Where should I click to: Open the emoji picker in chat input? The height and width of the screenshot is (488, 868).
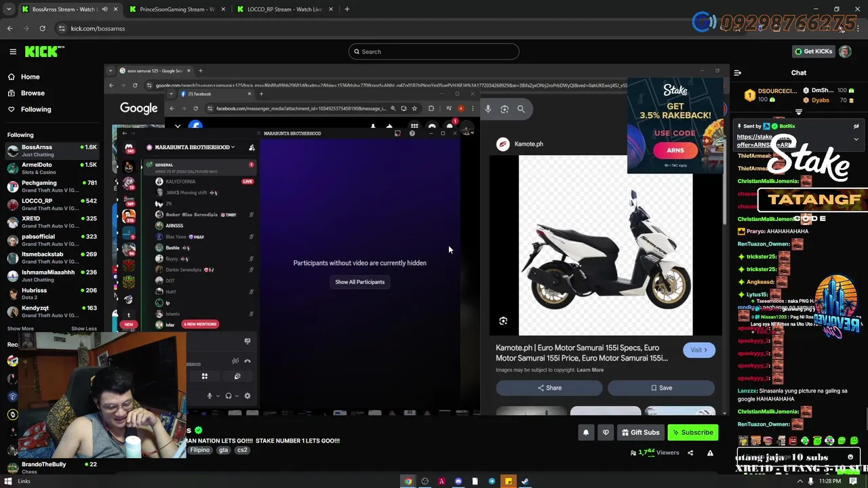pyautogui.click(x=850, y=457)
